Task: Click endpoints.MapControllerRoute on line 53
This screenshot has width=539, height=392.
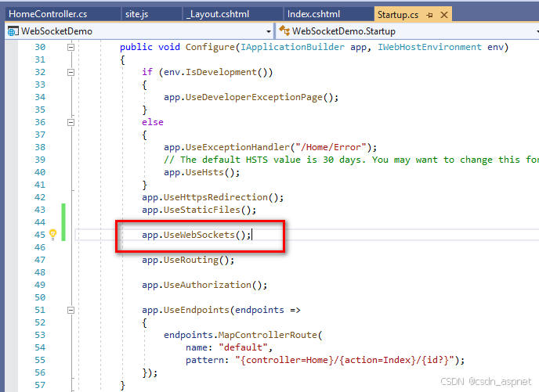Action: [x=241, y=336]
